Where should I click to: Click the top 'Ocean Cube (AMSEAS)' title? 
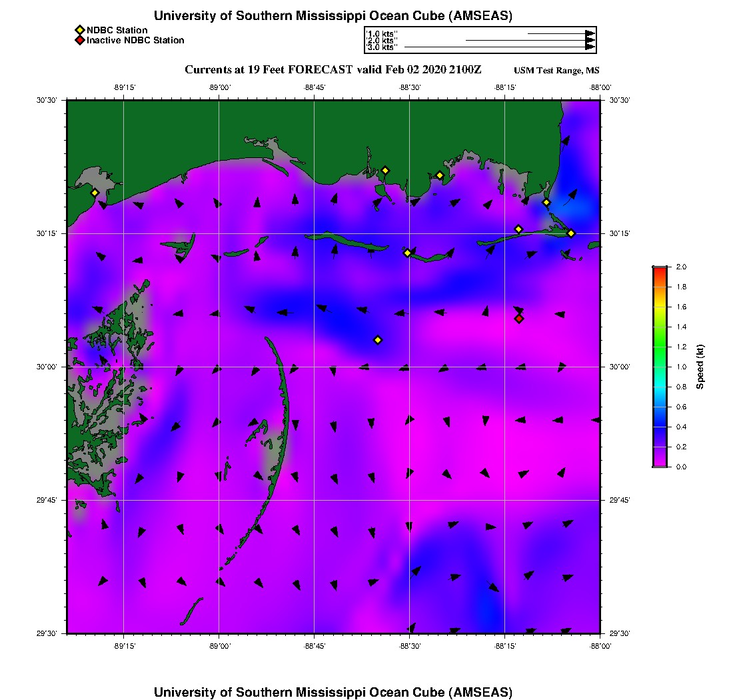coord(333,16)
